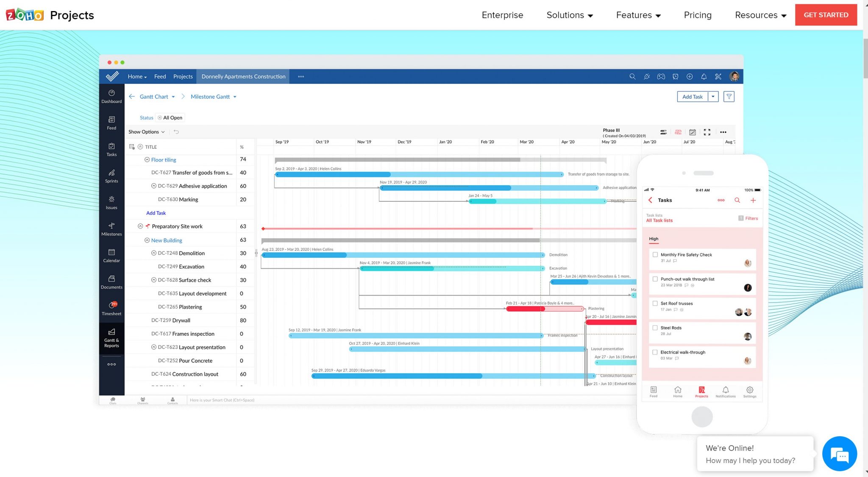Image resolution: width=868 pixels, height=477 pixels.
Task: Open the setup tools icon in header
Action: point(718,76)
